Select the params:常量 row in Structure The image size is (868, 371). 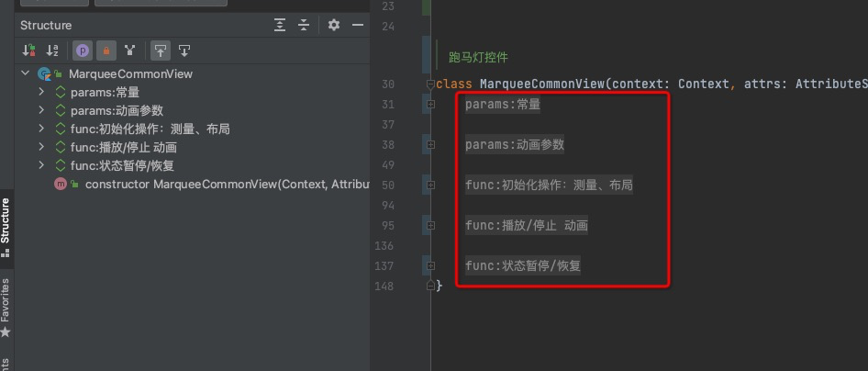(106, 92)
